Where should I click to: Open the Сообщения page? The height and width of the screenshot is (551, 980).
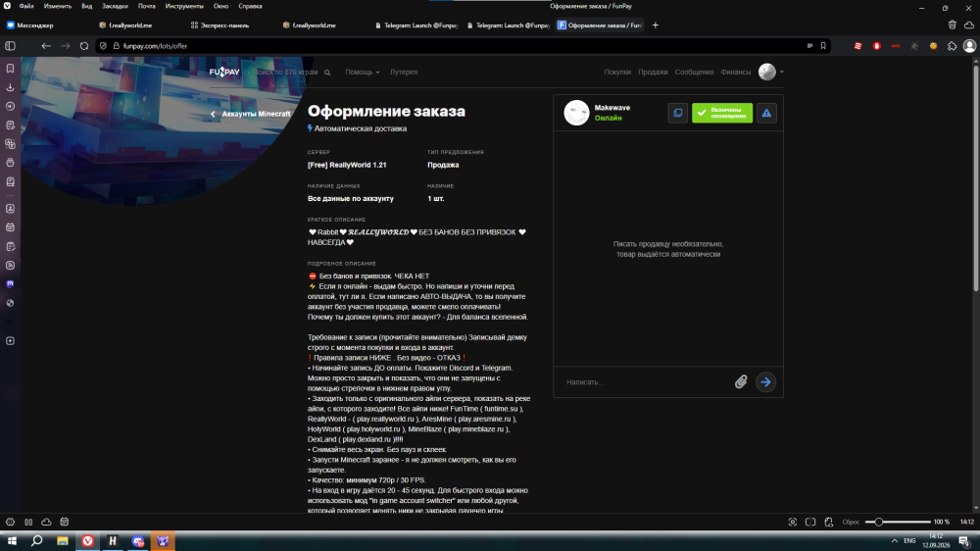click(x=694, y=73)
